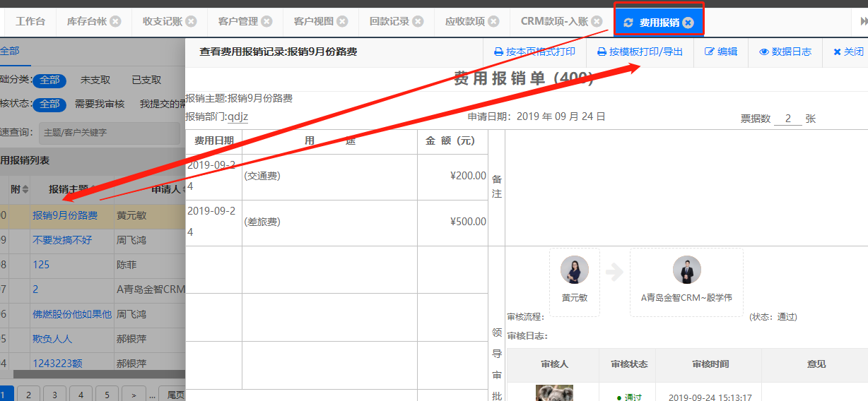Viewport: 868px width, 401px height.
Task: Switch to the CRM款项-入账 tab
Action: (x=554, y=21)
